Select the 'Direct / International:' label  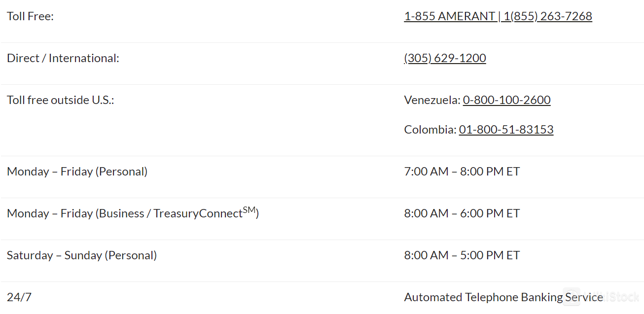coord(63,58)
